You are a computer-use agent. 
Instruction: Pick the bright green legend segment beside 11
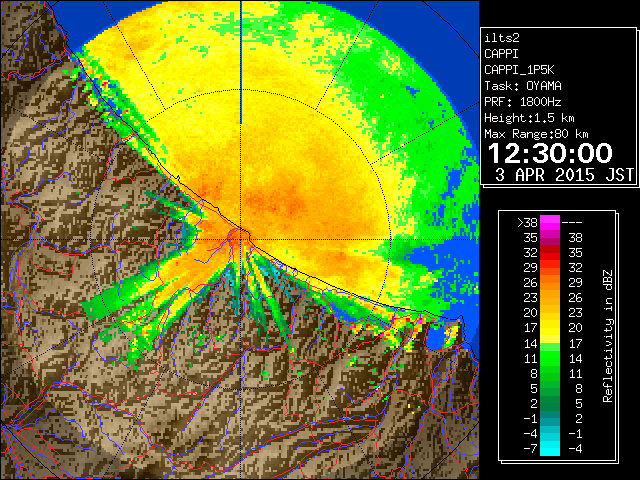point(550,358)
